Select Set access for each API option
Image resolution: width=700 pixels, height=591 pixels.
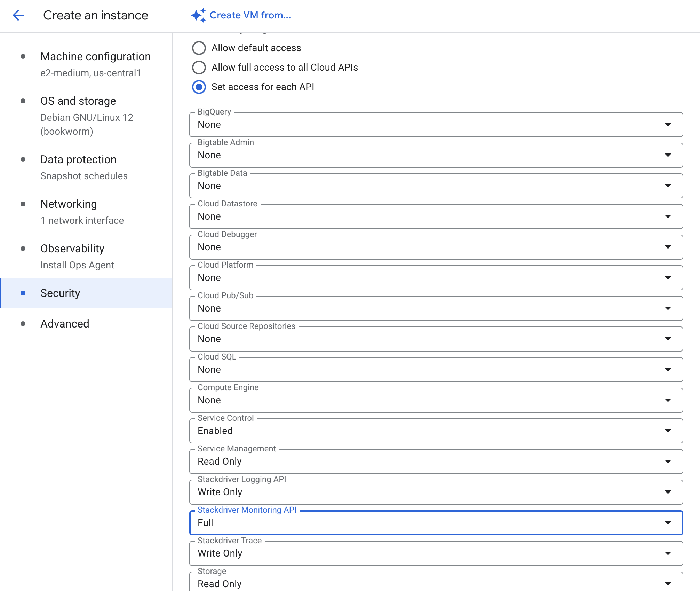pos(199,87)
